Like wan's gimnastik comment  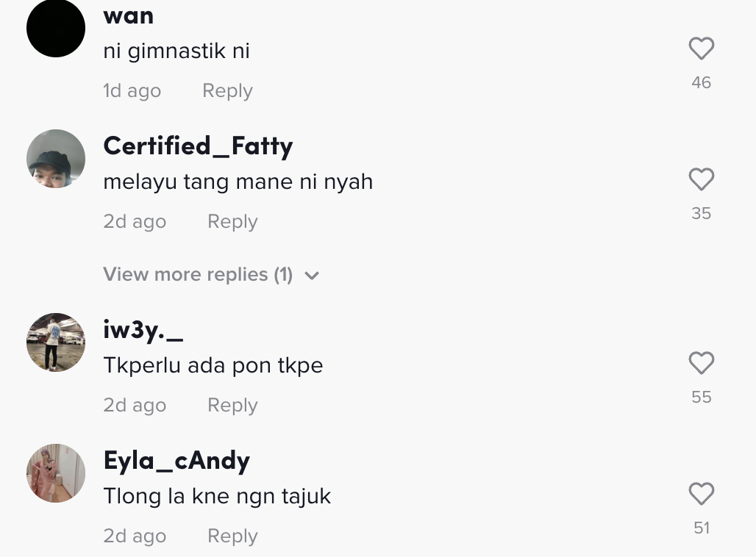coord(701,49)
